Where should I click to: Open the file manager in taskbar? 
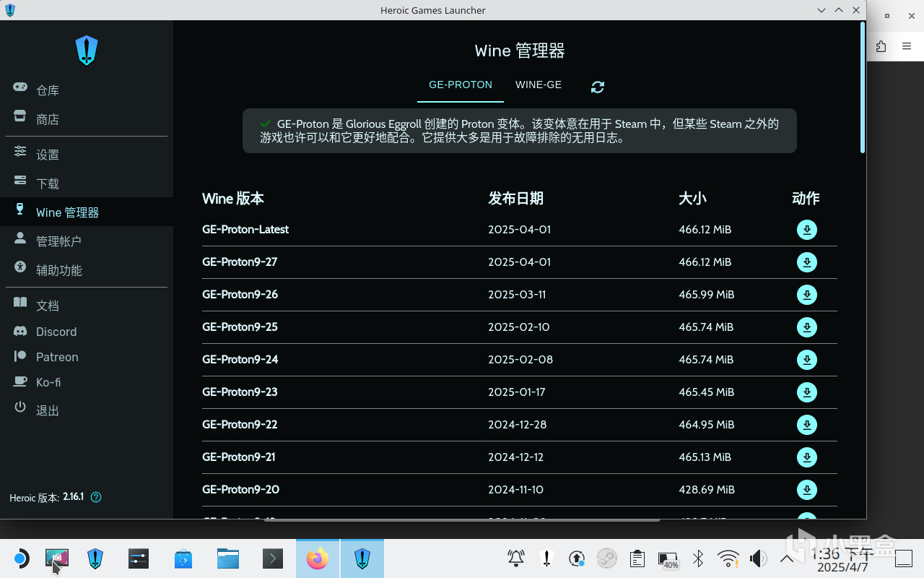tap(228, 558)
